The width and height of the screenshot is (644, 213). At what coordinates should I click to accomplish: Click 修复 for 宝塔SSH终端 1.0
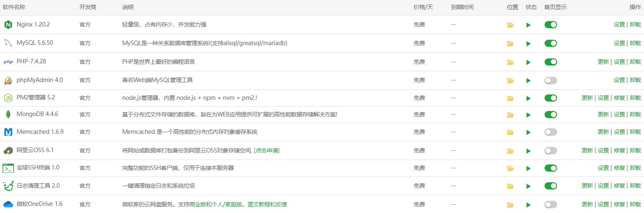(619, 168)
